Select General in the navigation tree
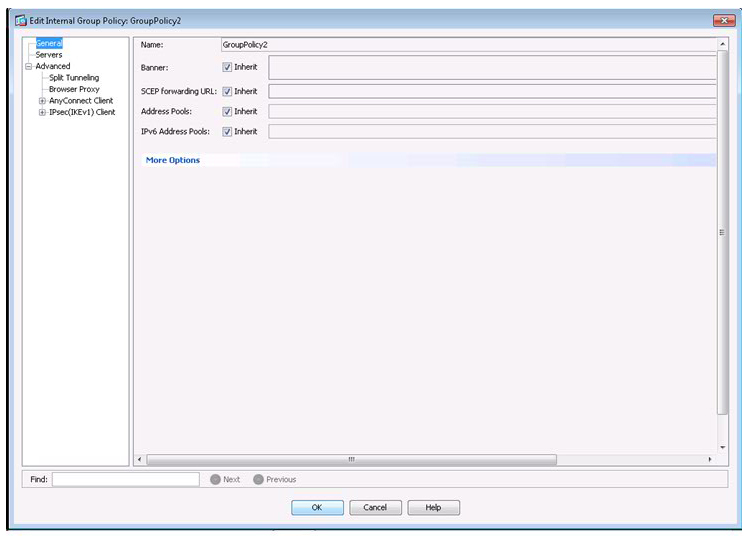The height and width of the screenshot is (539, 754). (49, 44)
